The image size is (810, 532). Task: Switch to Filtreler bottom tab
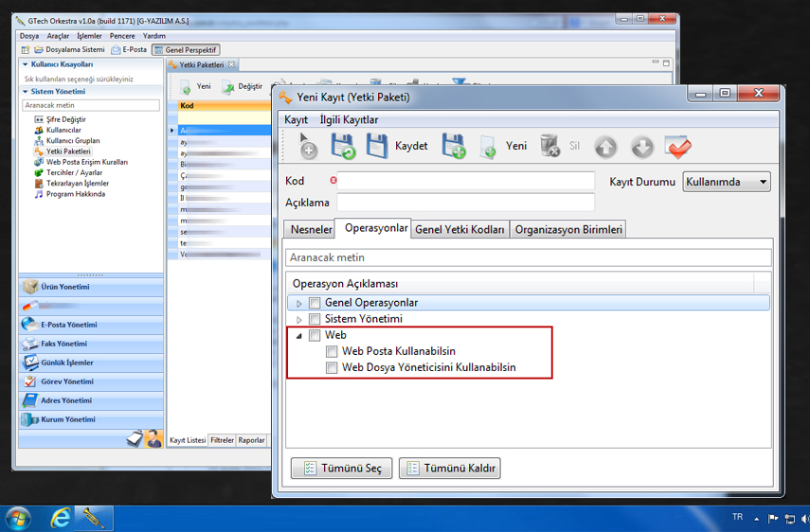pyautogui.click(x=222, y=440)
